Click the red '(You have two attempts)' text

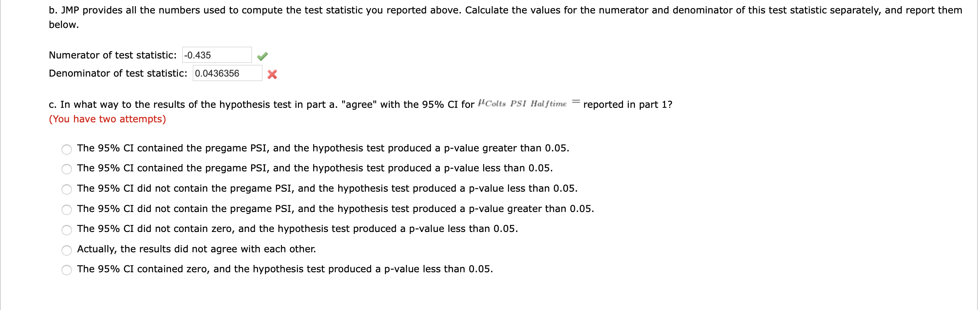tap(107, 119)
